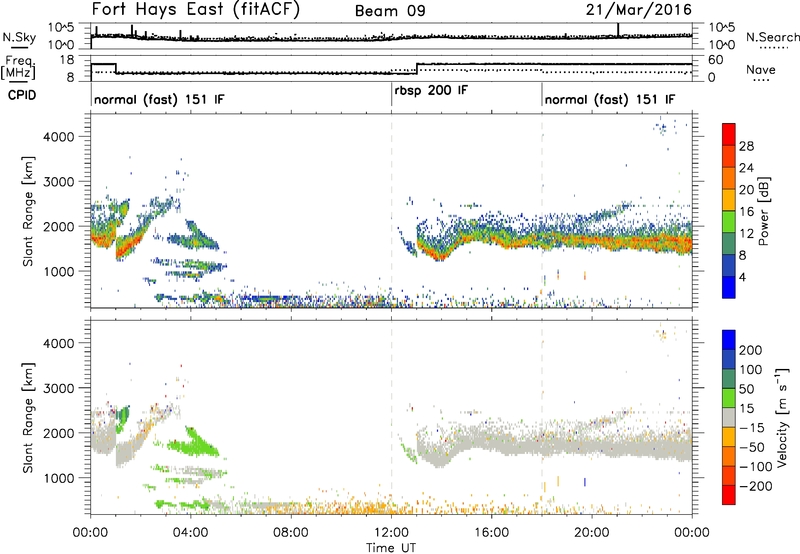Click the 16 dB power scale value
800x554 pixels.
click(746, 212)
